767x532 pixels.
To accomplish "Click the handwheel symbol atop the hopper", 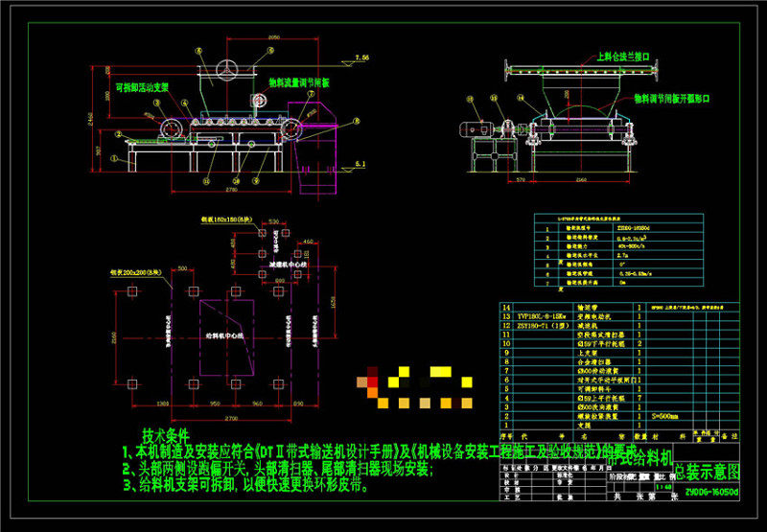I will pos(228,70).
